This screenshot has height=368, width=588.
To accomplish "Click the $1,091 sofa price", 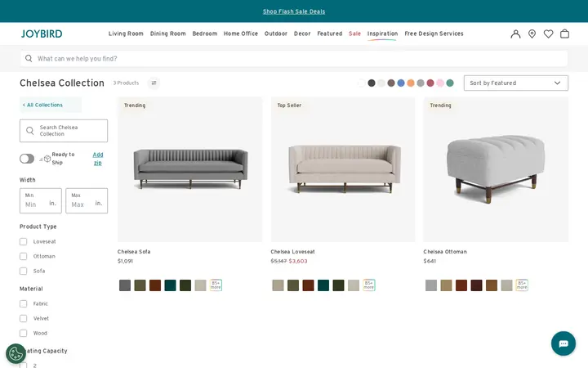I will pos(125,261).
